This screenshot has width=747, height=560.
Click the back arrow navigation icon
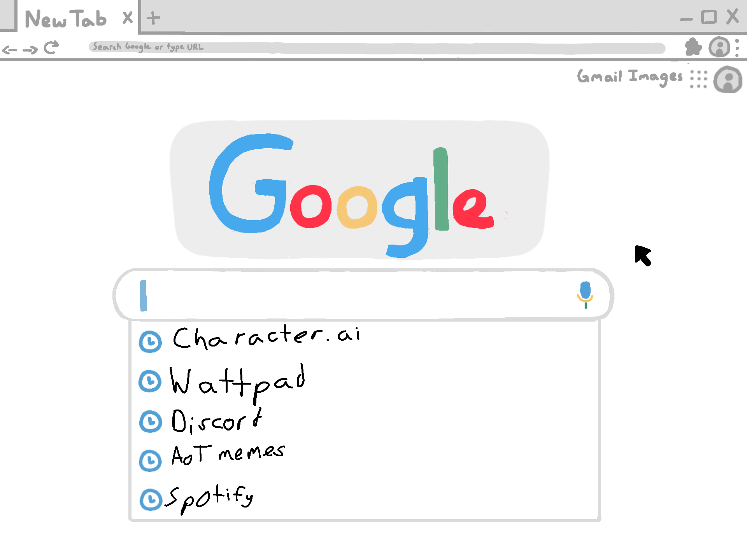(x=10, y=50)
